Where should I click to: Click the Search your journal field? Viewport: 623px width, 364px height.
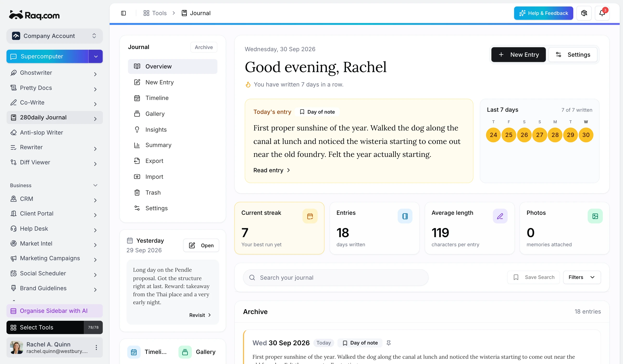coord(336,278)
